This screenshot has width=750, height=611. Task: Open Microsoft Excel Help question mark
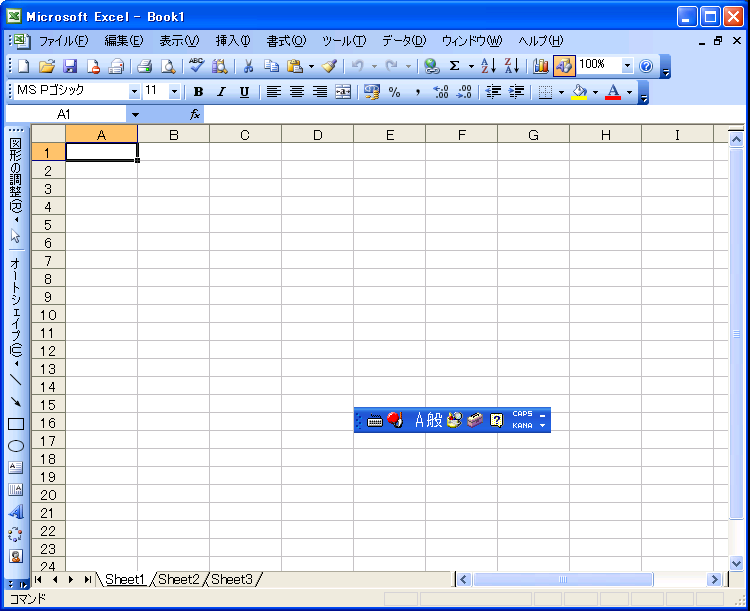[x=646, y=66]
